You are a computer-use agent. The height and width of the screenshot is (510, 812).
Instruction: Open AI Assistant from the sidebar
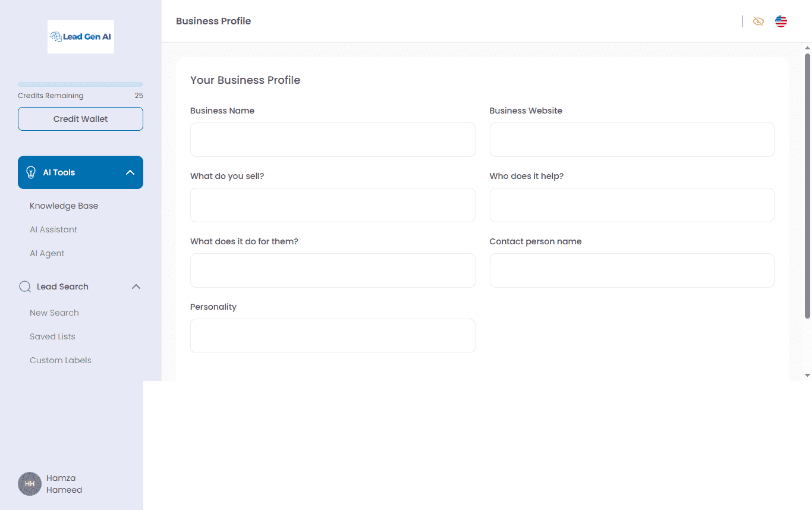point(53,229)
